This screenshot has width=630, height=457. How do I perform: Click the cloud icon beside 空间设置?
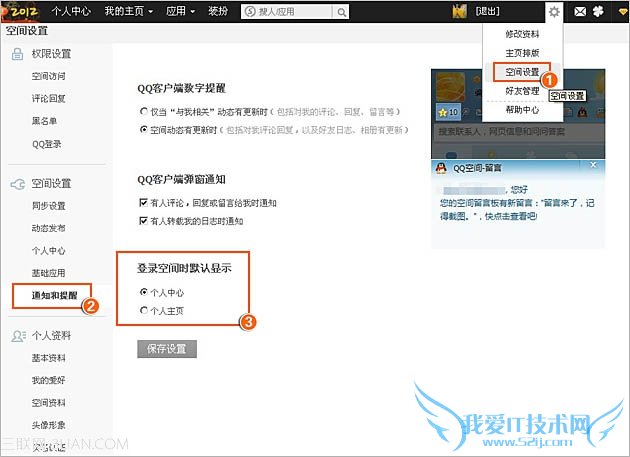(x=18, y=184)
